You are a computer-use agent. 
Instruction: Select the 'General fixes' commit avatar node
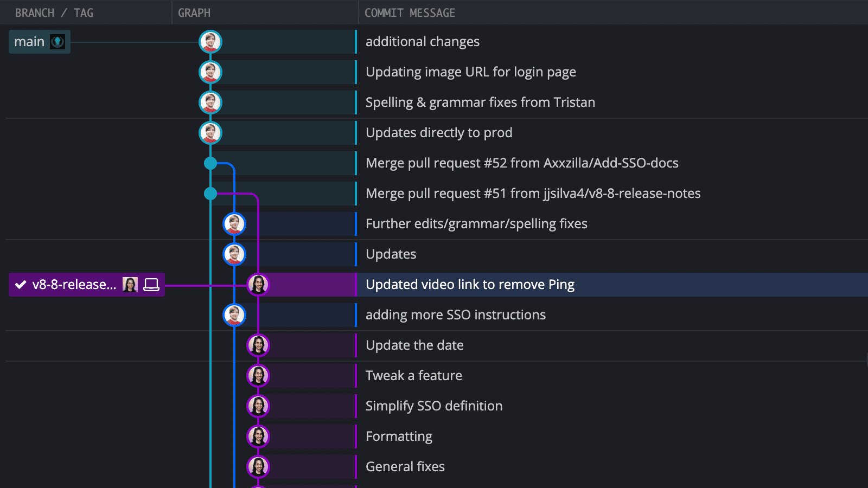tap(258, 467)
